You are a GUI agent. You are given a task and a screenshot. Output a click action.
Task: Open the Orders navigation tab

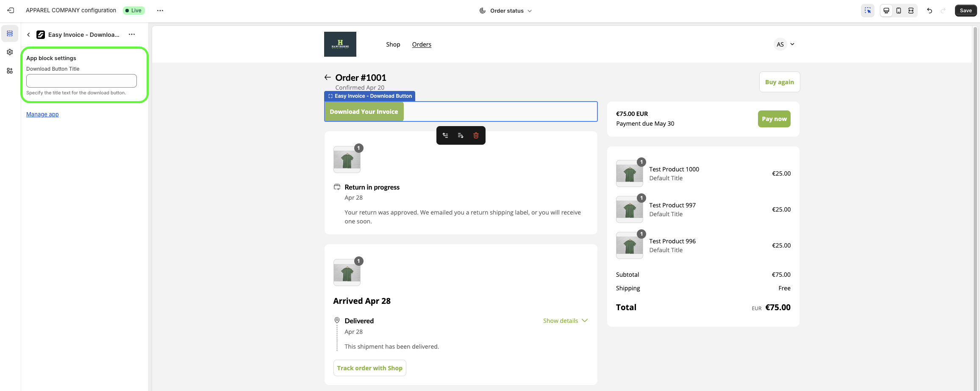pos(422,44)
